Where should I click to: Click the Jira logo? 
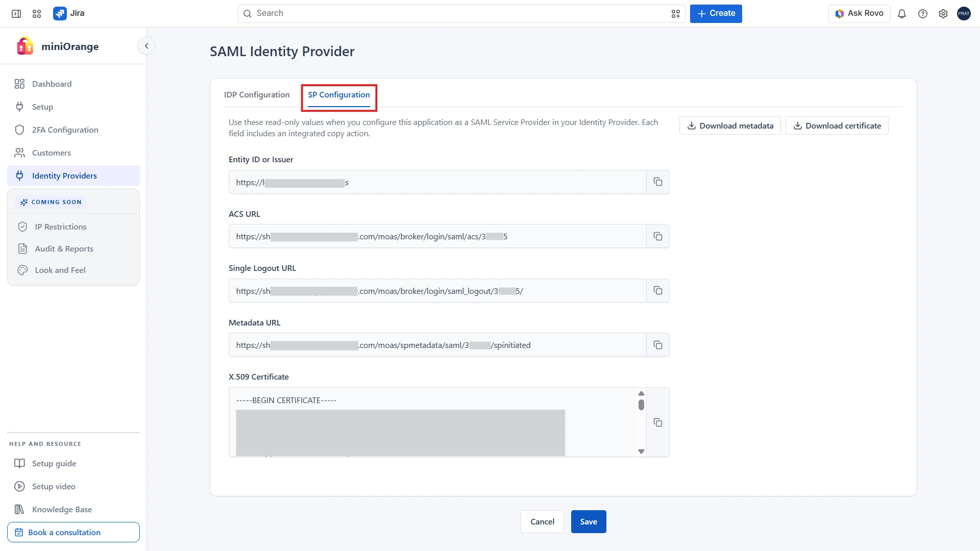(69, 13)
